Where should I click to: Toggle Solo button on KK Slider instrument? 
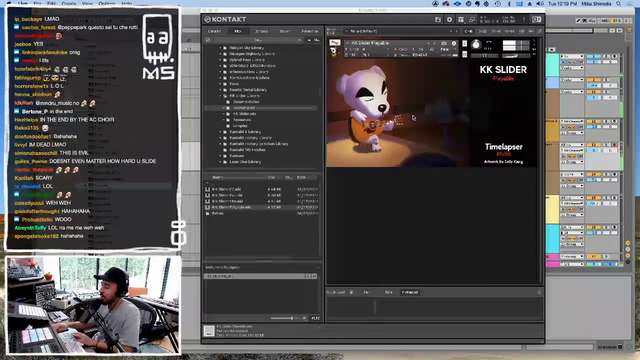pos(464,44)
